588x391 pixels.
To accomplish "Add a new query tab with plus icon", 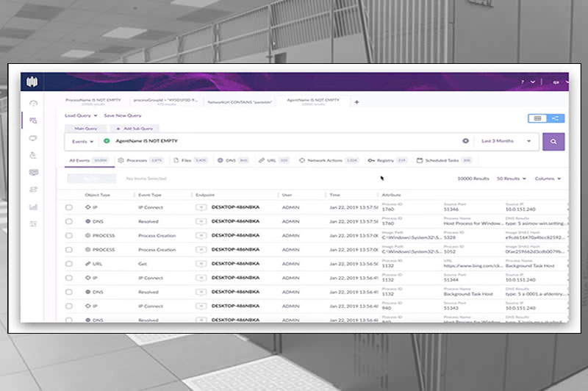I will (357, 102).
